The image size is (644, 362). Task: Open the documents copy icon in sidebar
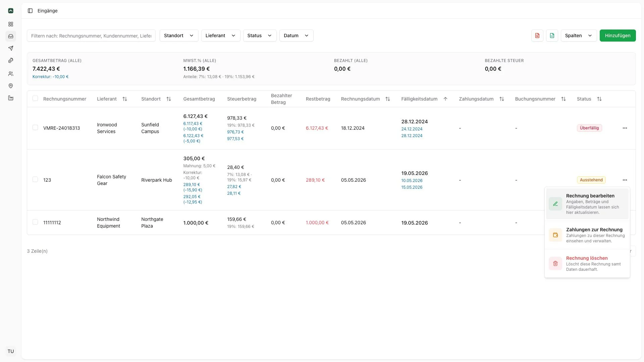pos(11,60)
